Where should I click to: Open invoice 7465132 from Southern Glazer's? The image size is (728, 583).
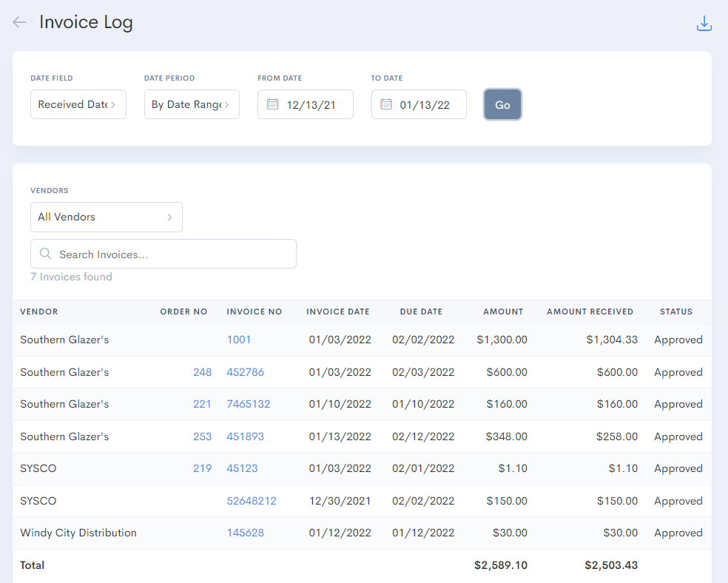248,404
